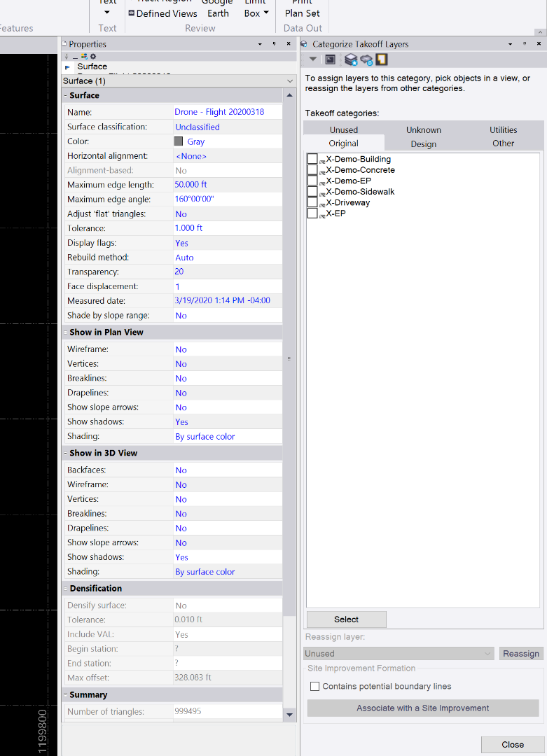Check the X-Demo-EP layer checkbox

(312, 181)
